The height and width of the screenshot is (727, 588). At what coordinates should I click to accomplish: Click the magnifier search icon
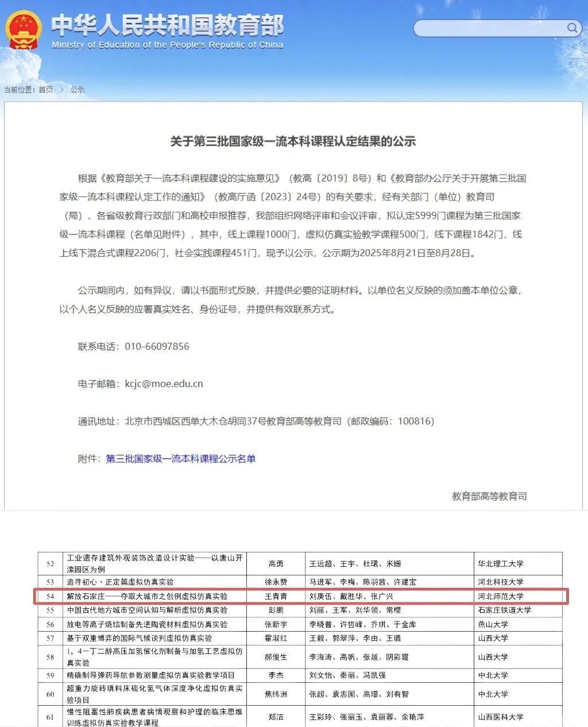tap(572, 28)
